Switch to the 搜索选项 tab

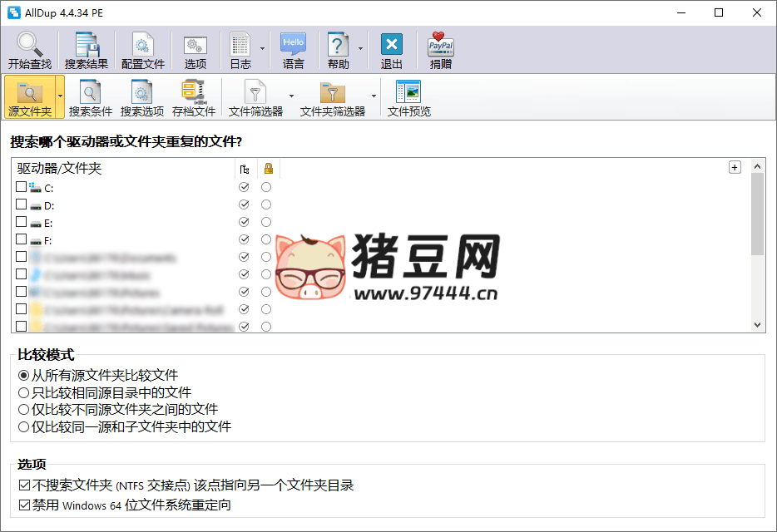[141, 97]
